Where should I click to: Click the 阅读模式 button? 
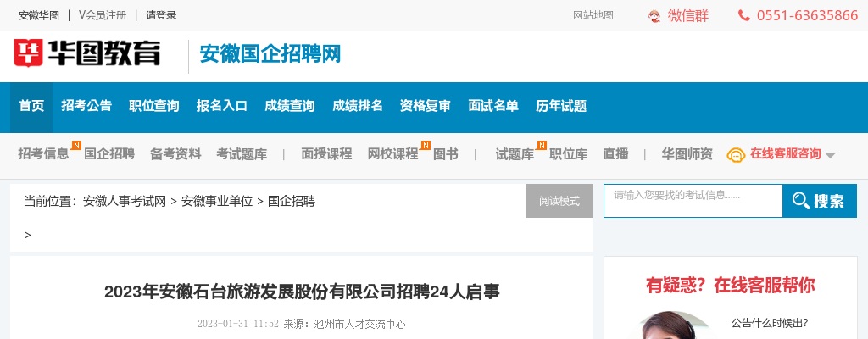coord(559,201)
